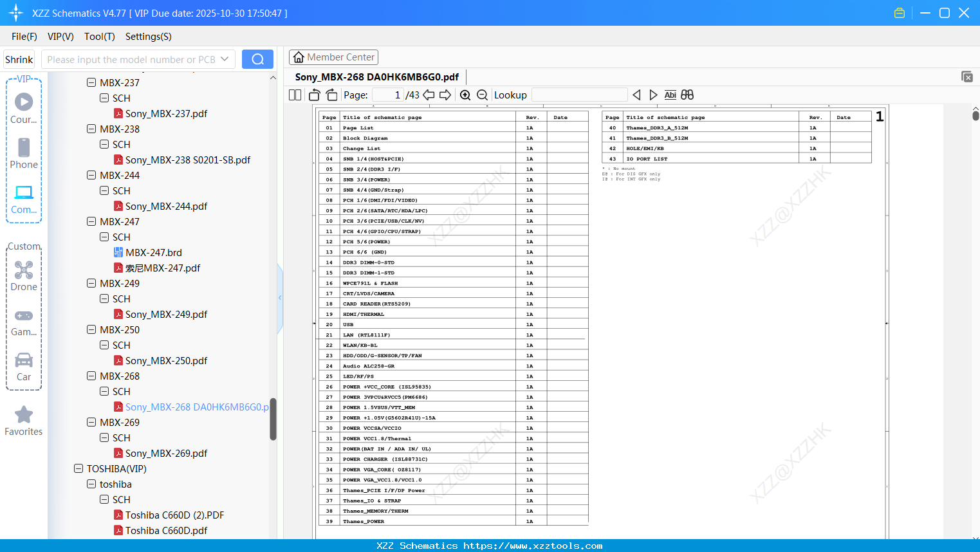Jump to previous lookup result

click(x=636, y=95)
